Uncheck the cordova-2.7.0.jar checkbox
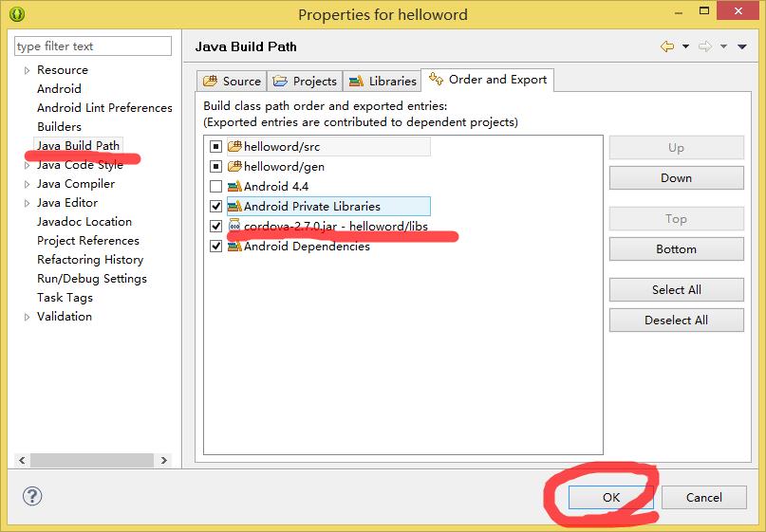Image resolution: width=766 pixels, height=532 pixels. 215,226
